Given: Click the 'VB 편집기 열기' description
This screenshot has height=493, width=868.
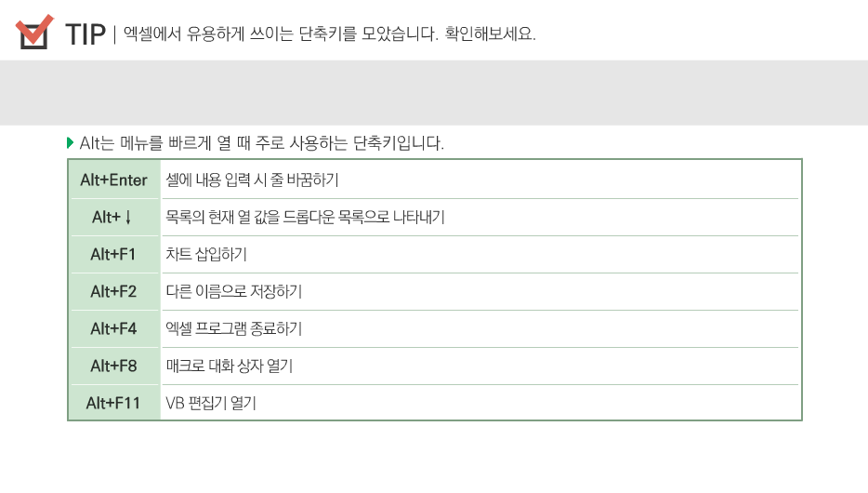Looking at the screenshot, I should [211, 403].
